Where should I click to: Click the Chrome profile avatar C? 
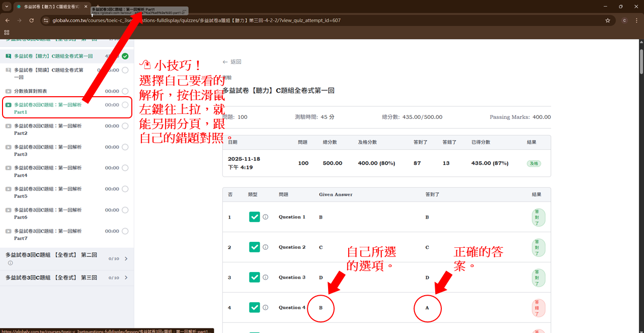pos(624,21)
